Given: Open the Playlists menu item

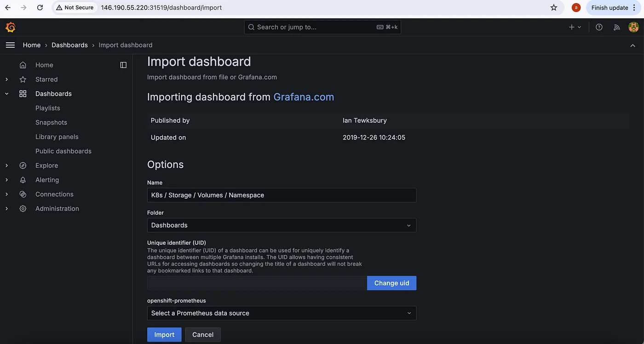Looking at the screenshot, I should [x=48, y=108].
